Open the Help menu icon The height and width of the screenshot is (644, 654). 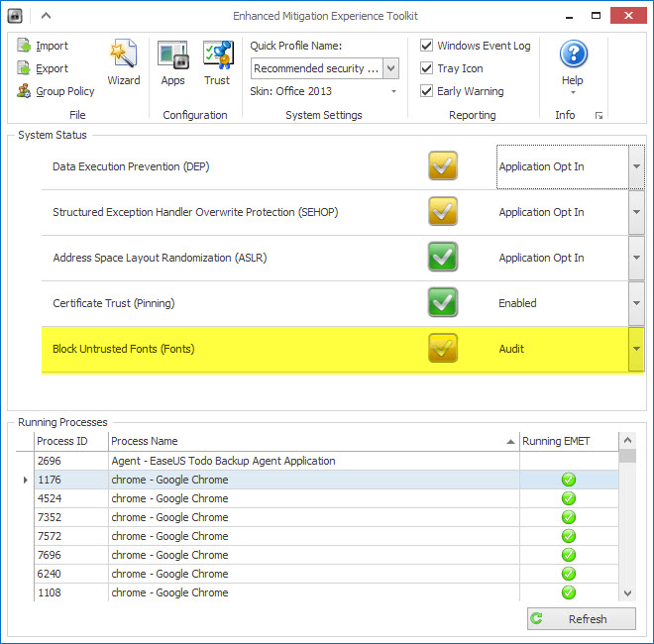[574, 54]
